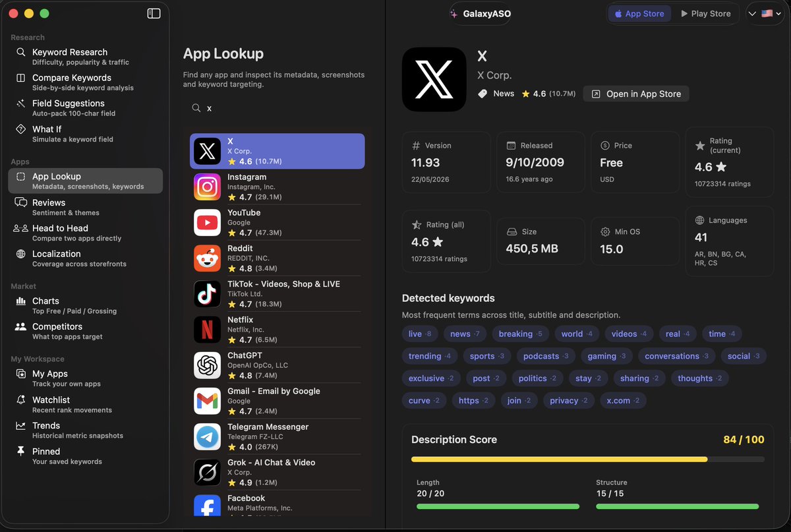791x532 pixels.
Task: Click the Pinned pin icon
Action: pos(20,452)
